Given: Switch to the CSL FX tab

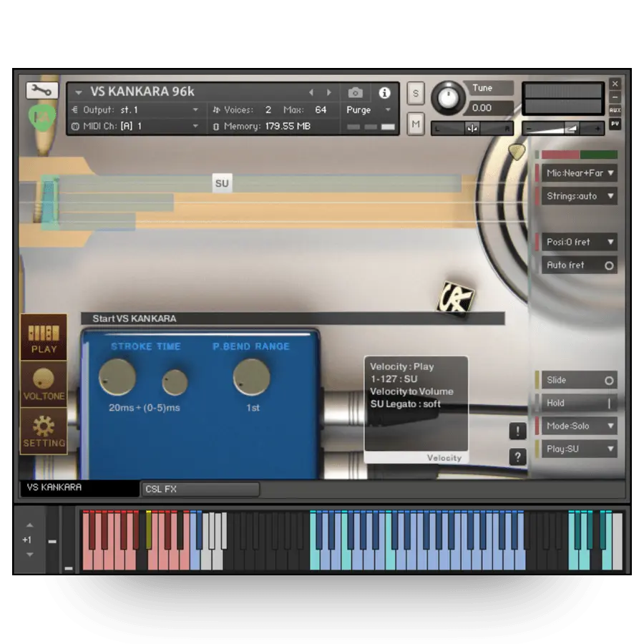Looking at the screenshot, I should click(x=200, y=489).
